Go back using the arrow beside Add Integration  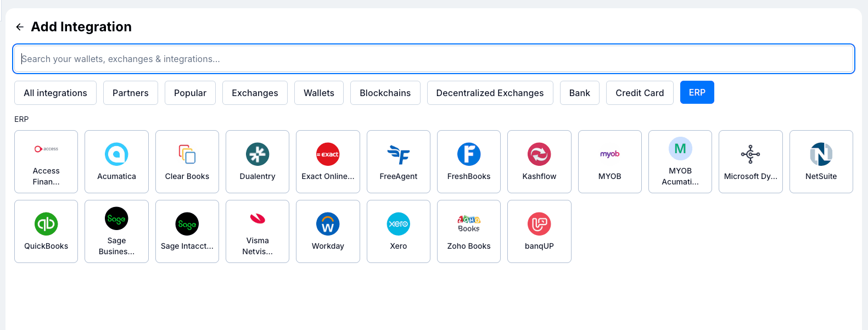[20, 27]
